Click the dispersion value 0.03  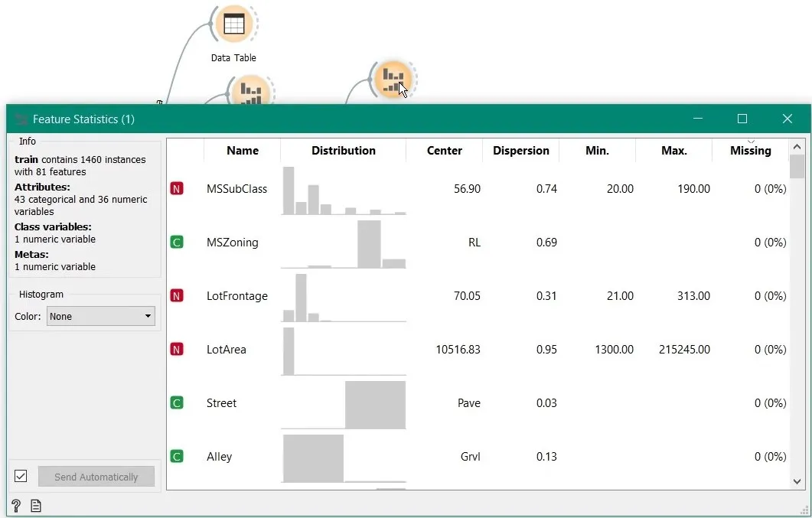click(x=547, y=403)
